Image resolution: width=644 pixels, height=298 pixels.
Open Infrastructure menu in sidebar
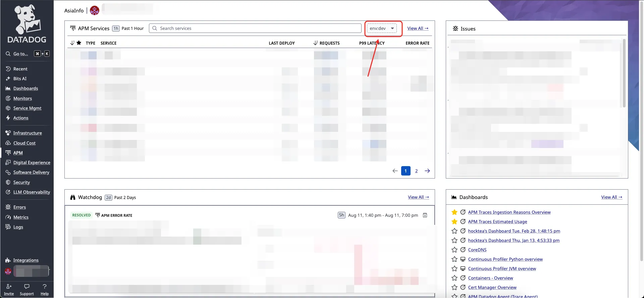28,133
